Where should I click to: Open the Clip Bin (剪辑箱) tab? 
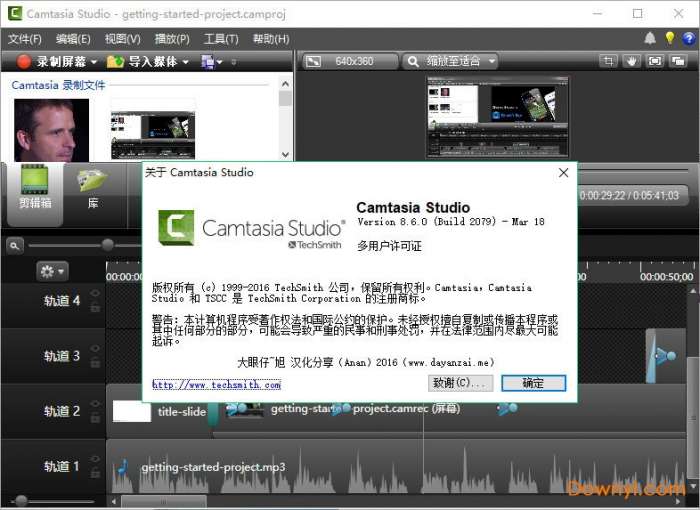pos(35,188)
